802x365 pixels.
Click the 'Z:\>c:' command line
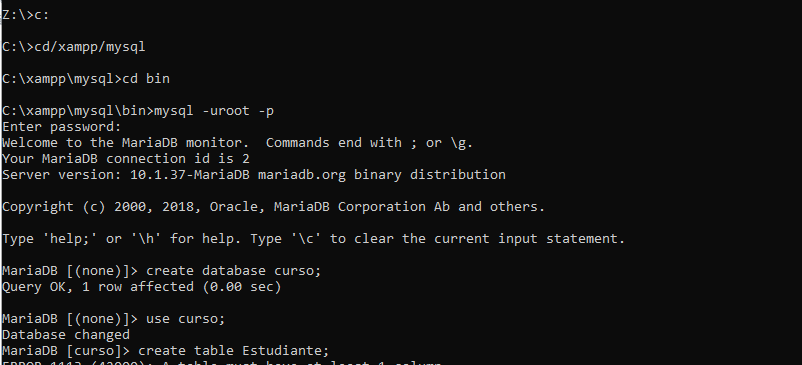26,15
